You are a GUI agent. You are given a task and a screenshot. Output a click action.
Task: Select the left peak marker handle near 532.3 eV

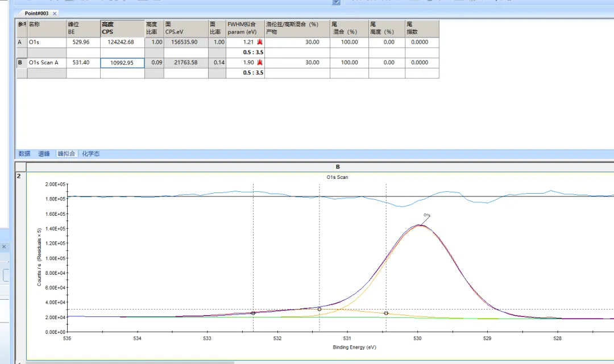(253, 313)
